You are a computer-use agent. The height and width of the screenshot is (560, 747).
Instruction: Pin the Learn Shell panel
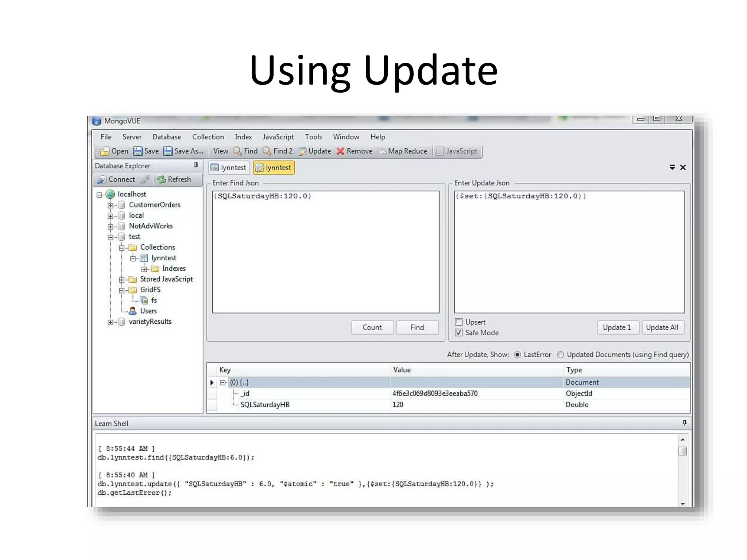(x=684, y=423)
